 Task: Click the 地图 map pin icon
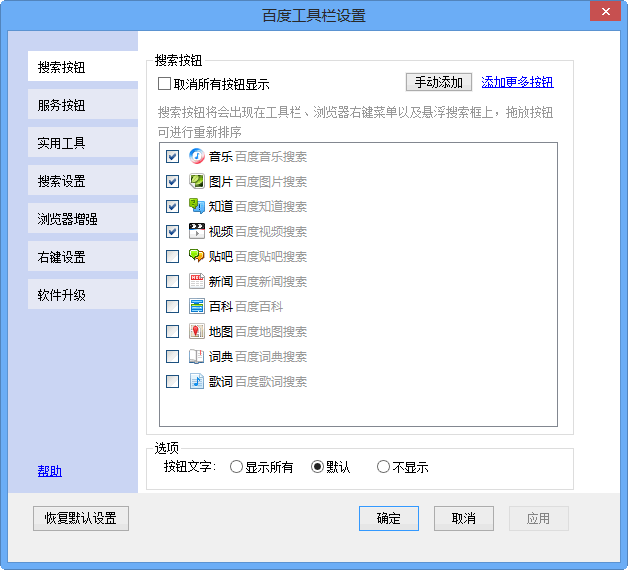pos(197,331)
